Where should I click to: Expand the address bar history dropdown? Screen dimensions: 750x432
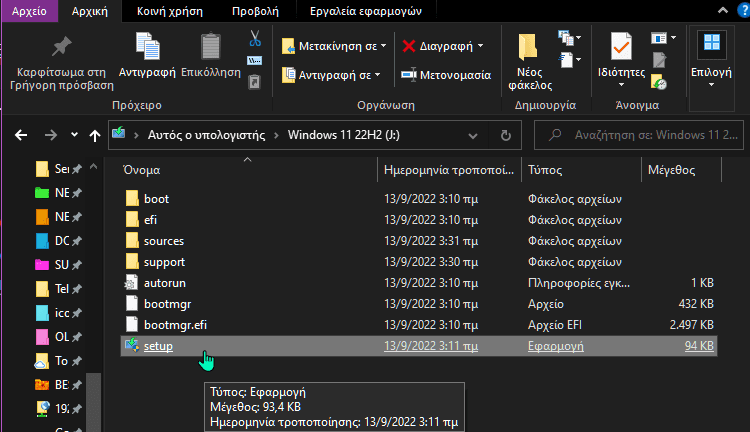(x=473, y=136)
